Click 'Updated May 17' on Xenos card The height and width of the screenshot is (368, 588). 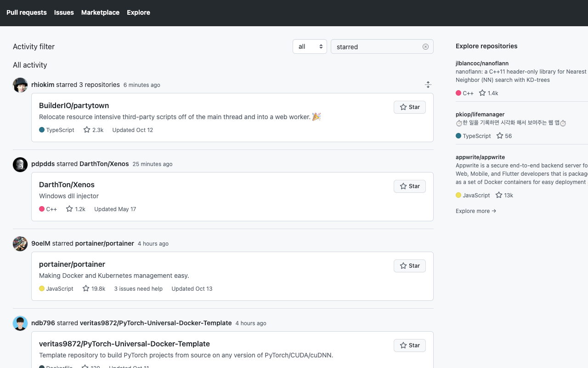115,209
